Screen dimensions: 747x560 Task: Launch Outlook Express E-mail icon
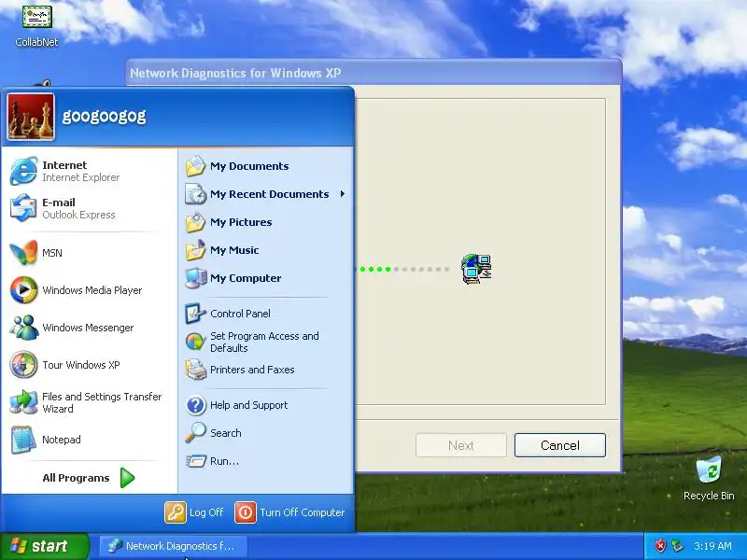coord(23,208)
